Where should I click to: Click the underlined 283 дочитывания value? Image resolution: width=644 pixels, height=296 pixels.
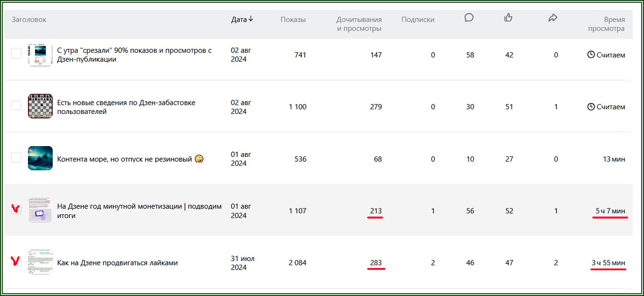(x=376, y=263)
